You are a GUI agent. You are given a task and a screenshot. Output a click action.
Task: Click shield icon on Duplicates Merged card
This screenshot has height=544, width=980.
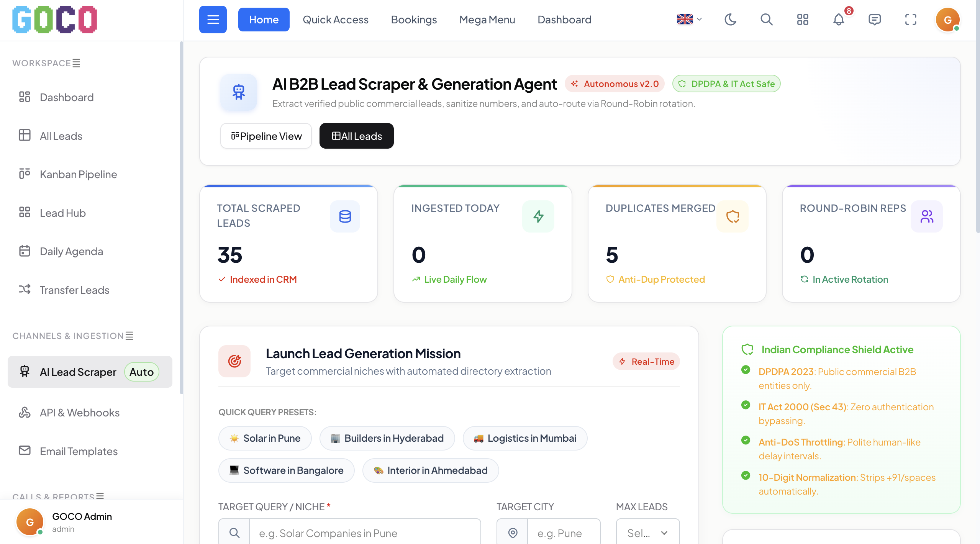[x=733, y=216]
